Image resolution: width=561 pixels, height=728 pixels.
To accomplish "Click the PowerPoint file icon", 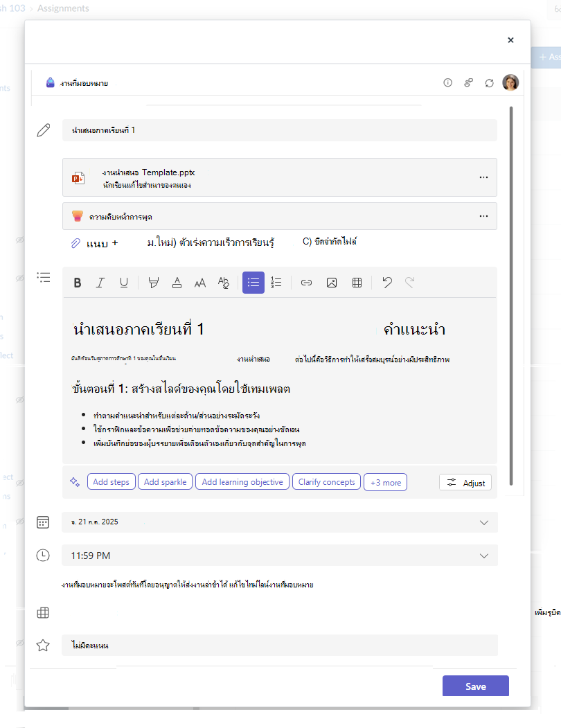I will tap(78, 178).
